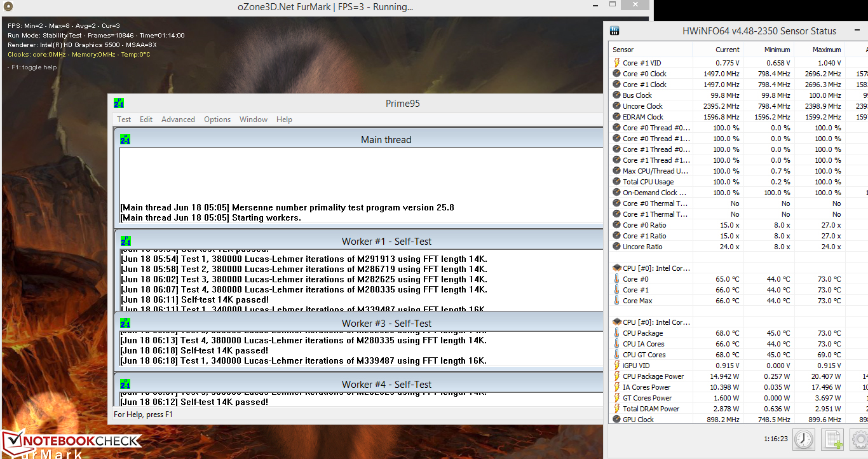The width and height of the screenshot is (868, 459).
Task: Click FurMark Renderer Intel HD Graphics 5500 line
Action: tap(83, 45)
